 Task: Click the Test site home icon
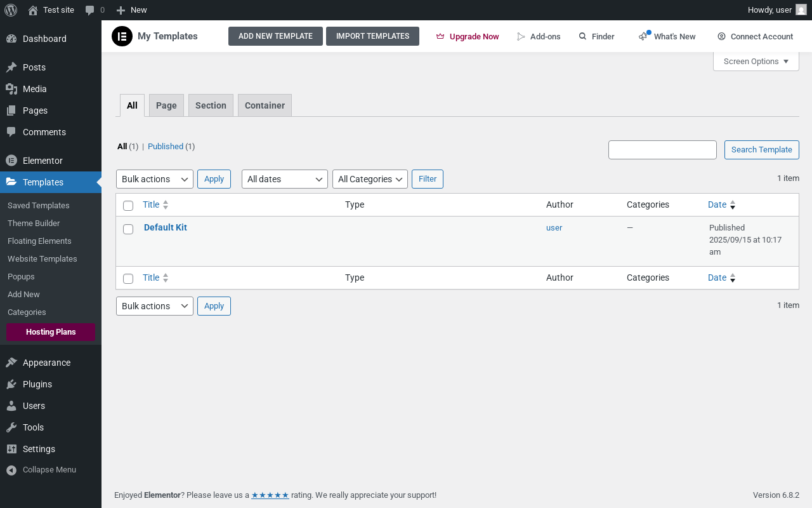[x=33, y=10]
